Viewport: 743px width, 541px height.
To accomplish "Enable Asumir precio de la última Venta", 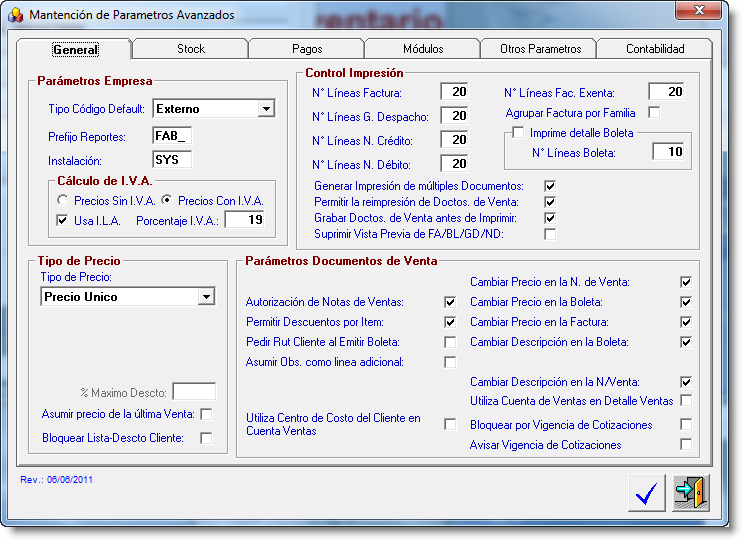I will [206, 415].
